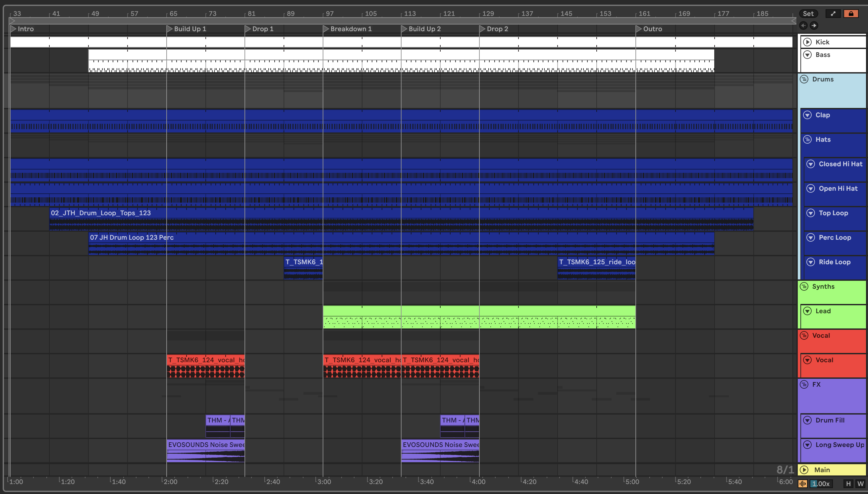
Task: Toggle automation mode line icon
Action: 833,14
